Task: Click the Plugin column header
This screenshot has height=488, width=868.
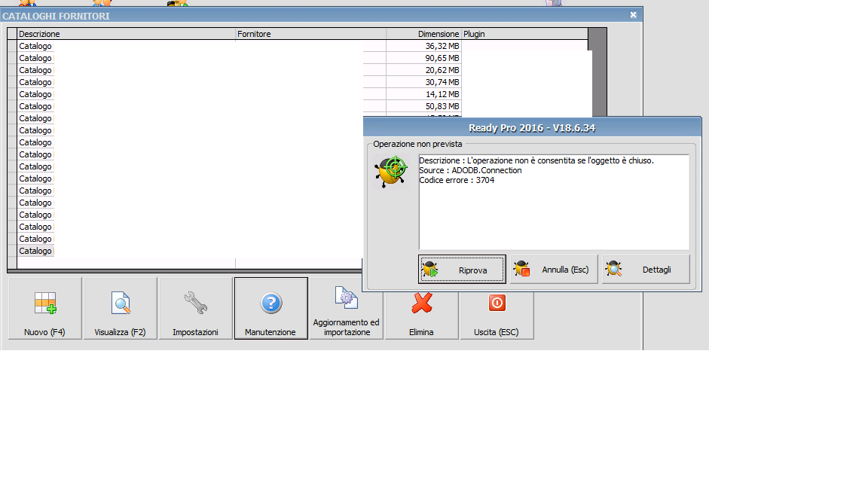Action: click(x=524, y=34)
